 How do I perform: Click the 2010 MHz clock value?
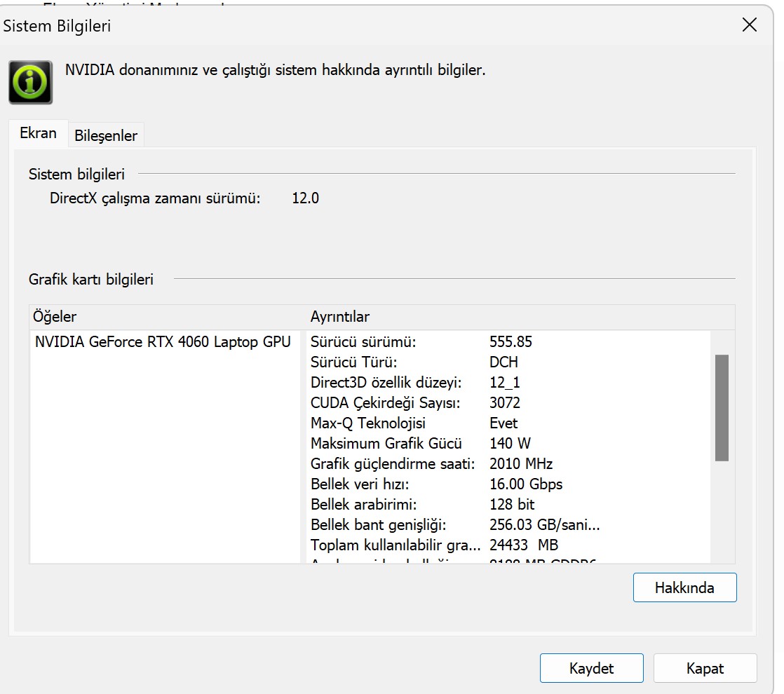click(x=521, y=464)
